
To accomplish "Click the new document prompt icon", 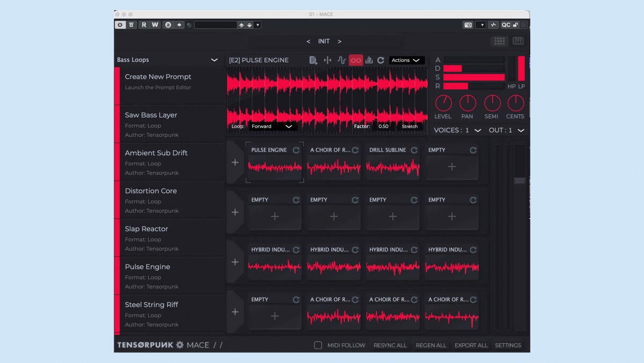I will (x=313, y=60).
